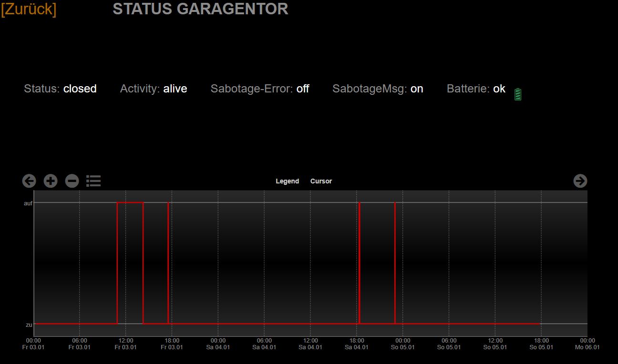
Task: Zoom out chart with minus icon
Action: coord(72,181)
